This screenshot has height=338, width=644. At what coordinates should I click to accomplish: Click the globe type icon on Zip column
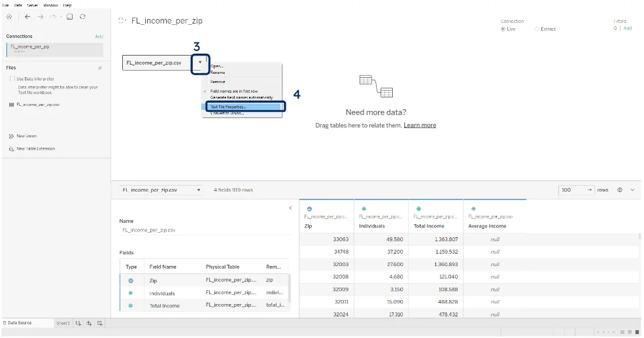point(309,209)
